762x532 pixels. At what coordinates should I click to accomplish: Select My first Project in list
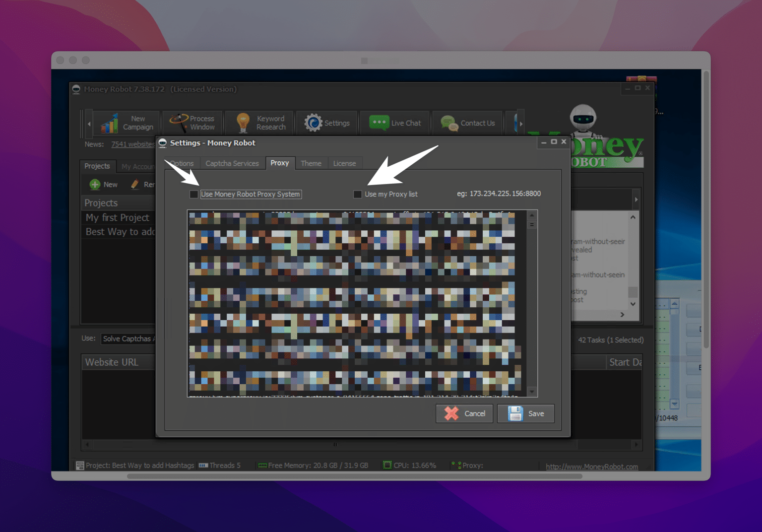pyautogui.click(x=118, y=218)
